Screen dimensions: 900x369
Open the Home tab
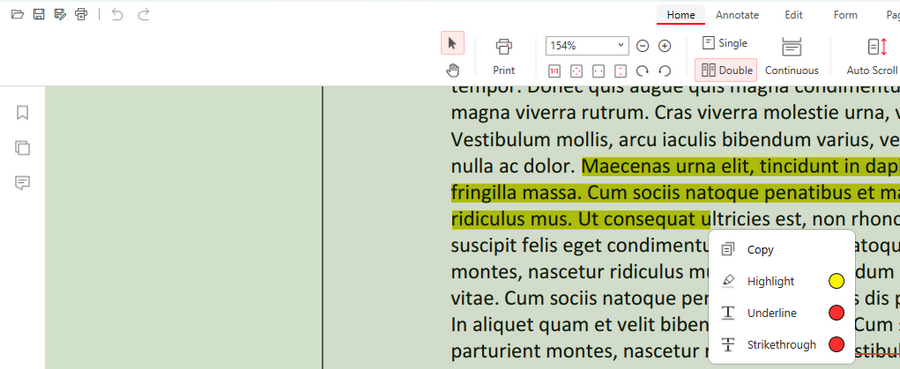(681, 15)
